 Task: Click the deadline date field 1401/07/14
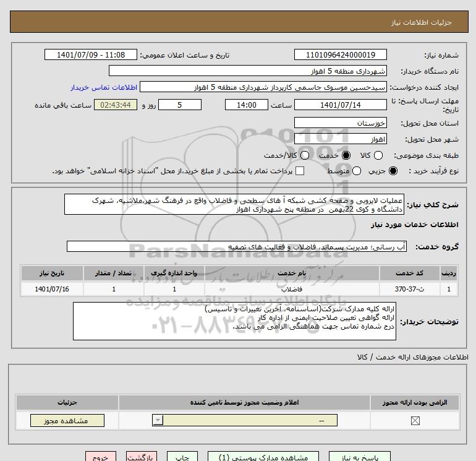click(x=340, y=105)
